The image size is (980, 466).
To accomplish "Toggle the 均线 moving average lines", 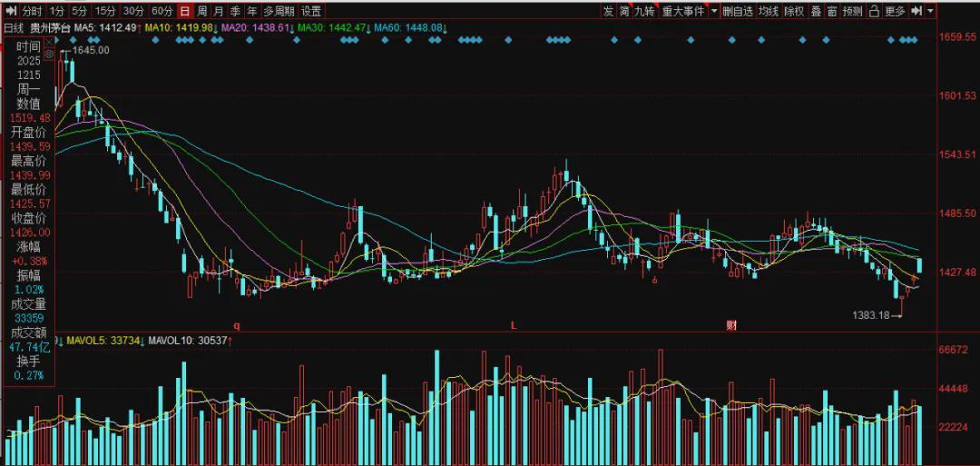I will click(x=769, y=11).
